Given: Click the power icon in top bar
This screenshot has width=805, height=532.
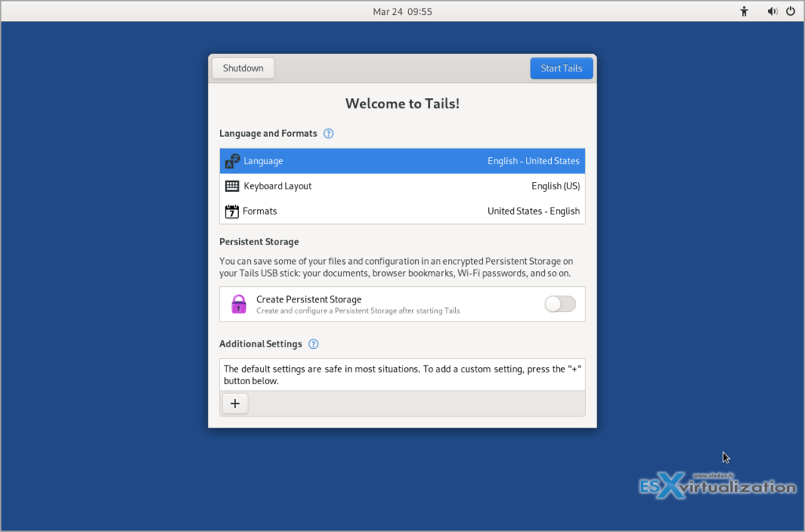Looking at the screenshot, I should tap(792, 11).
